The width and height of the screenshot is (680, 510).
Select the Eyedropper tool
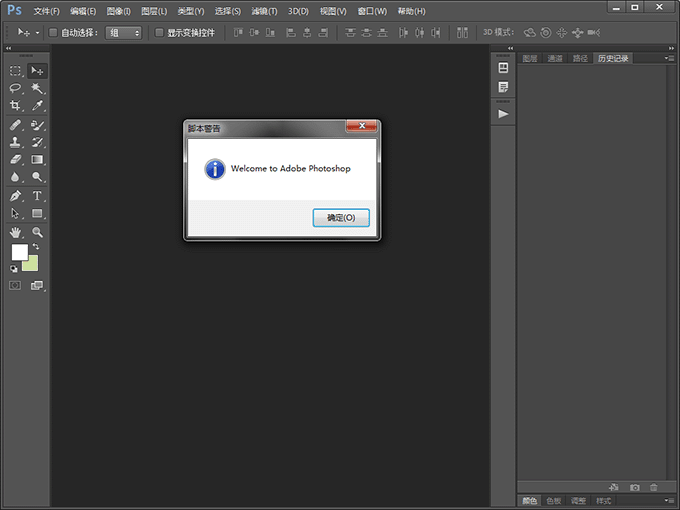coord(37,105)
